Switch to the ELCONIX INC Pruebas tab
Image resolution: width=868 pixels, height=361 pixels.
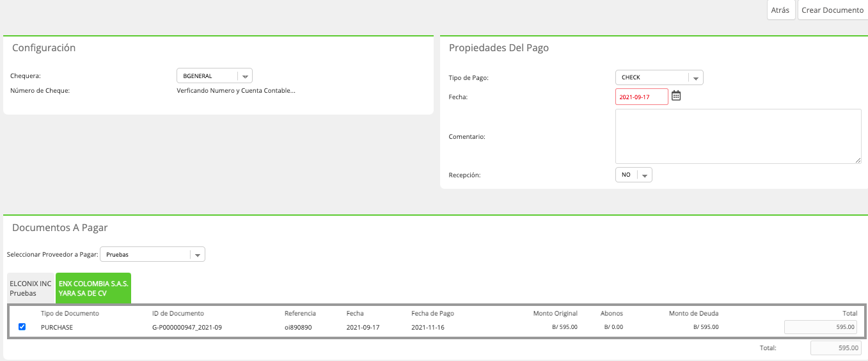[31, 288]
